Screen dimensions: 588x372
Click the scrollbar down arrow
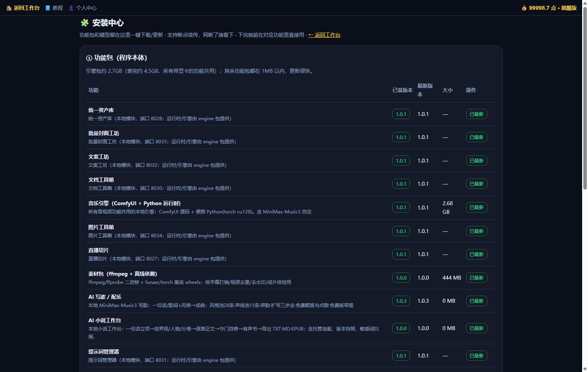pos(585,369)
